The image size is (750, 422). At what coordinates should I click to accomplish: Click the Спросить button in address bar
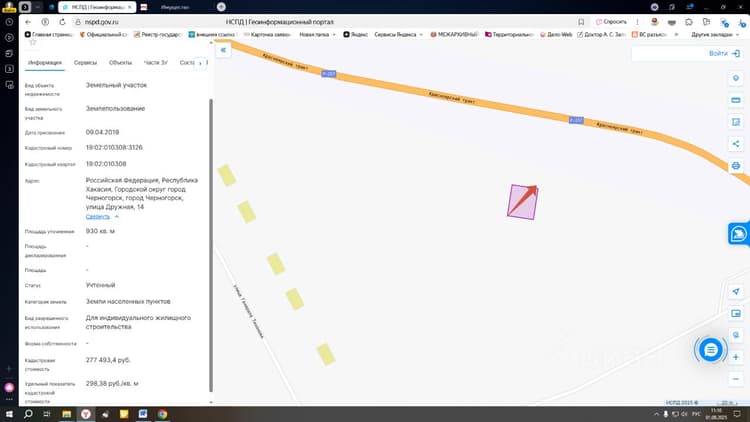click(x=611, y=22)
